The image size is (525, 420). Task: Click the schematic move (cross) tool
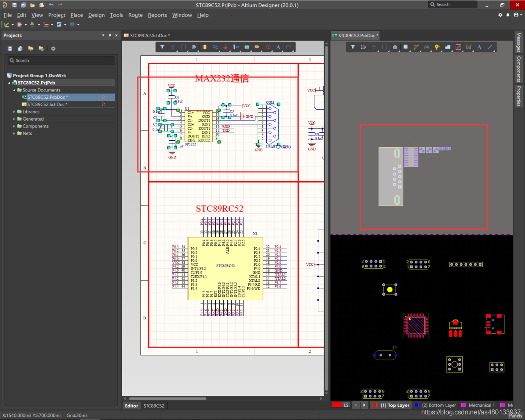(173, 47)
